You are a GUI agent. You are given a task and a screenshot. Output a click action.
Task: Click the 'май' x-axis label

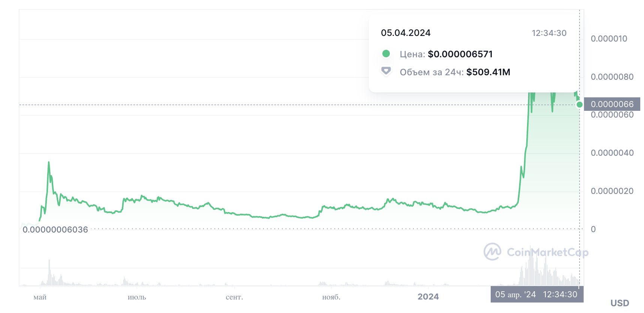click(x=40, y=297)
